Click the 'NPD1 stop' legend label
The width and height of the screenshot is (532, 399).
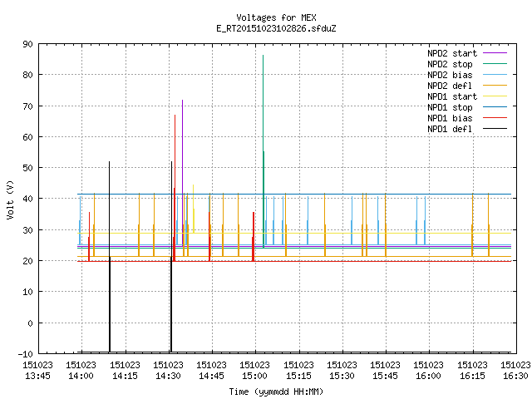[450, 107]
